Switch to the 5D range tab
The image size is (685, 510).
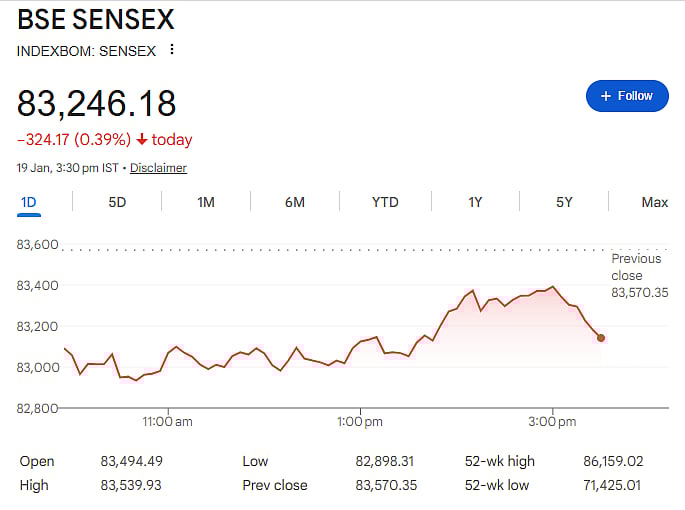(x=117, y=202)
